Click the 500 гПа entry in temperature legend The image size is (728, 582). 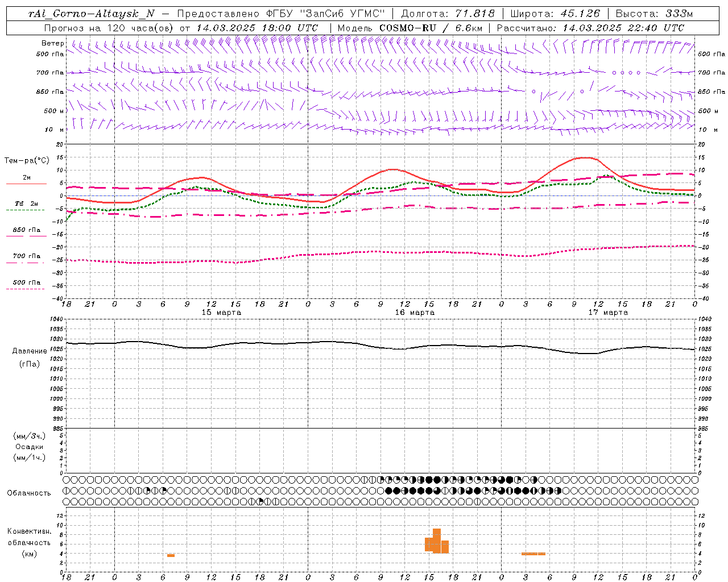coord(27,282)
